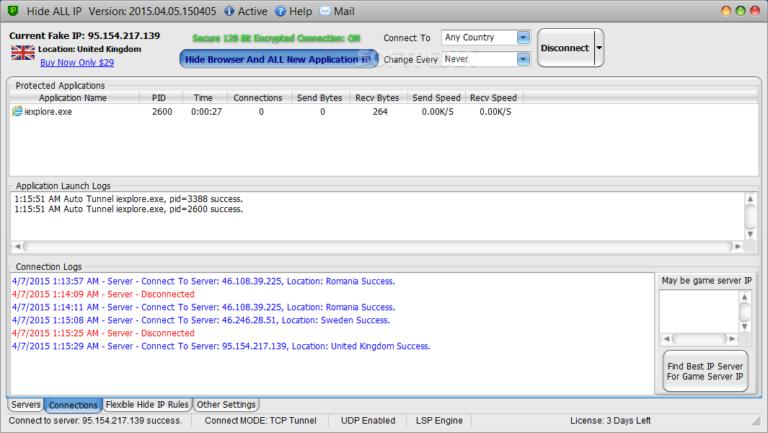Select the 1:15:29 AM United Kingdom connection log
768x433 pixels.
pos(221,346)
